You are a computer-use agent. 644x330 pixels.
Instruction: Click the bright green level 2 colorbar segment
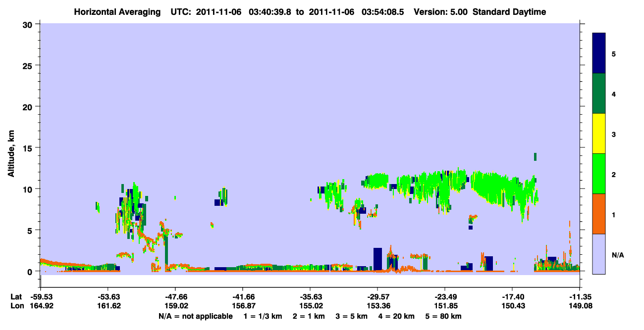tap(599, 174)
